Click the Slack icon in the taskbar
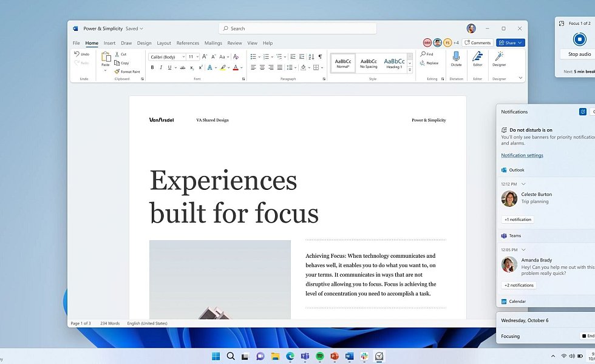The height and width of the screenshot is (364, 595). (364, 356)
